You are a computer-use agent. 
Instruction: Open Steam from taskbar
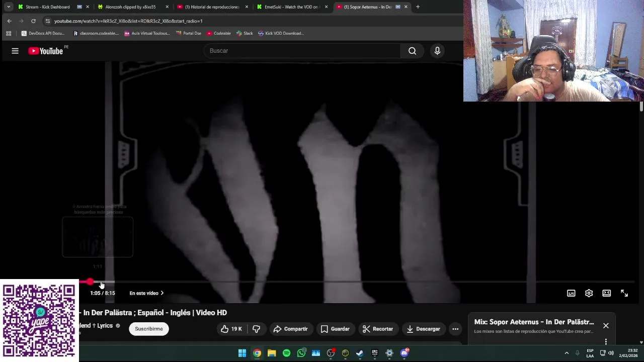[x=360, y=353]
